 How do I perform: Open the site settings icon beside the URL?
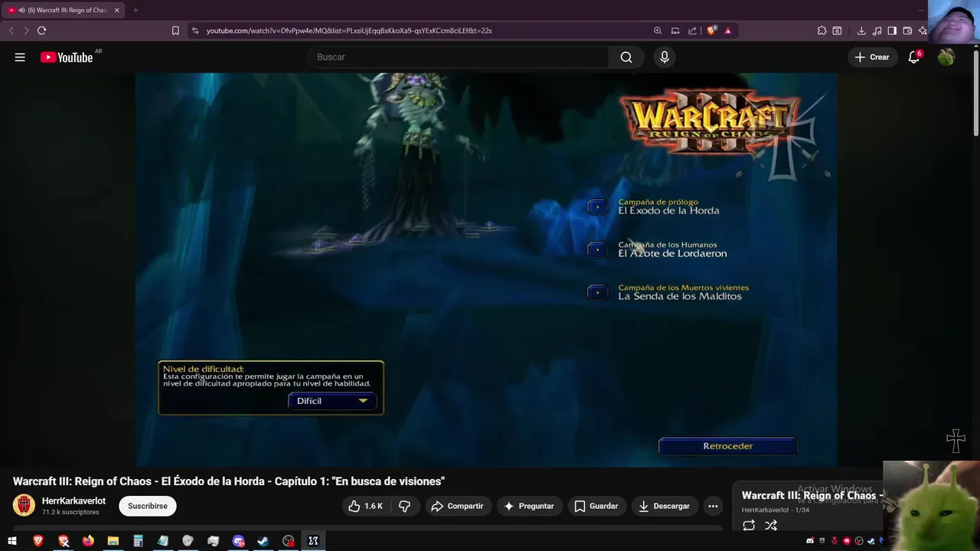[195, 31]
